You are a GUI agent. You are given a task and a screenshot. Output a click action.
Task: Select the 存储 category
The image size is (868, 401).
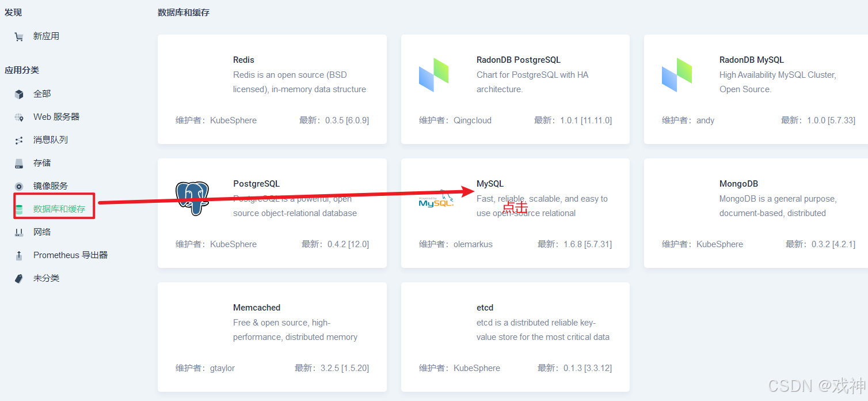pyautogui.click(x=42, y=163)
